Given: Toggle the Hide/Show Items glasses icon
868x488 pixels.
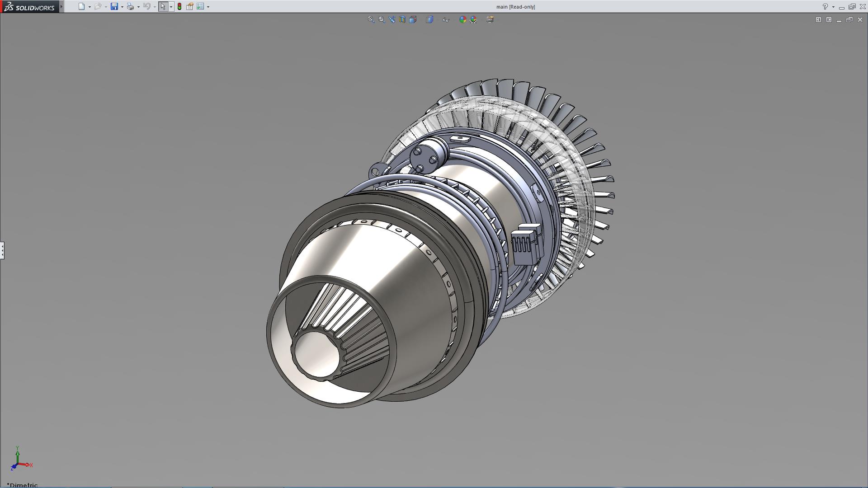Looking at the screenshot, I should (x=446, y=19).
